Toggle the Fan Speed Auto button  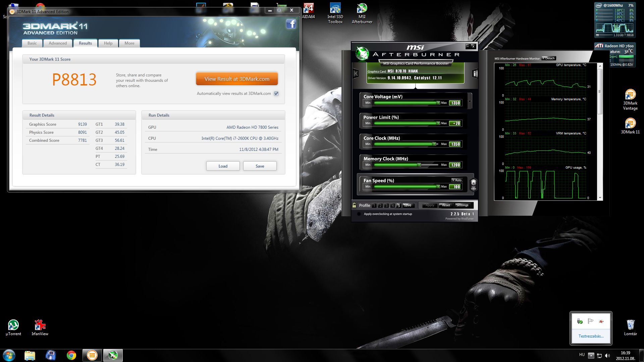457,180
